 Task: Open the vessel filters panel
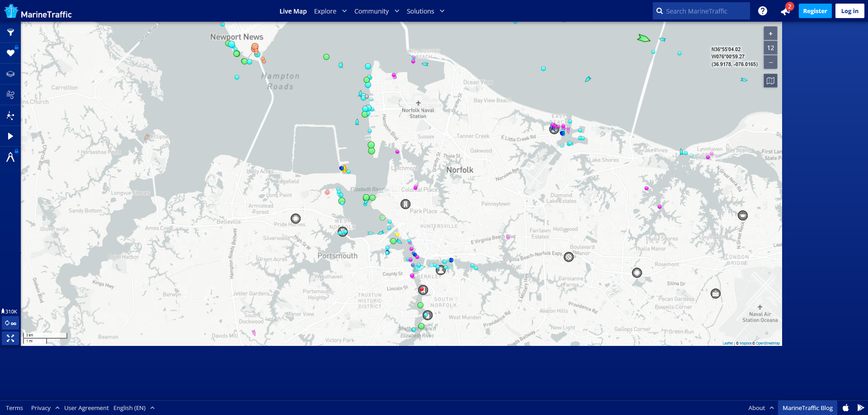[10, 33]
